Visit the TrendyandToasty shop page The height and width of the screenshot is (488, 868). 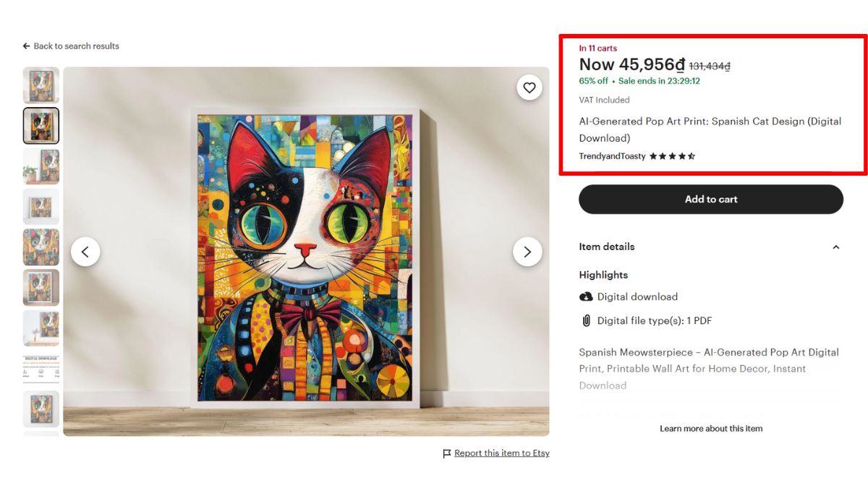pyautogui.click(x=611, y=155)
